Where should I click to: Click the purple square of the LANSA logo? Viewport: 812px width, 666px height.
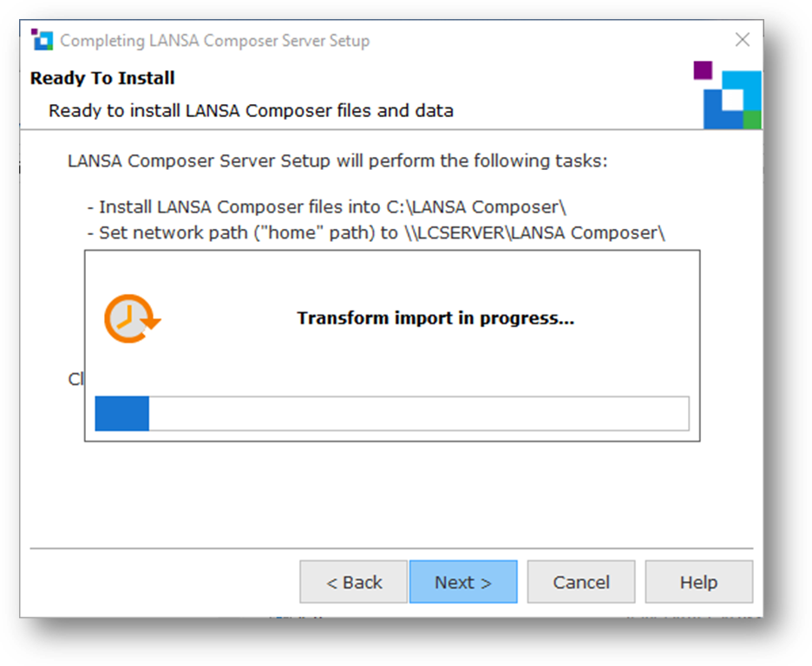coord(703,70)
